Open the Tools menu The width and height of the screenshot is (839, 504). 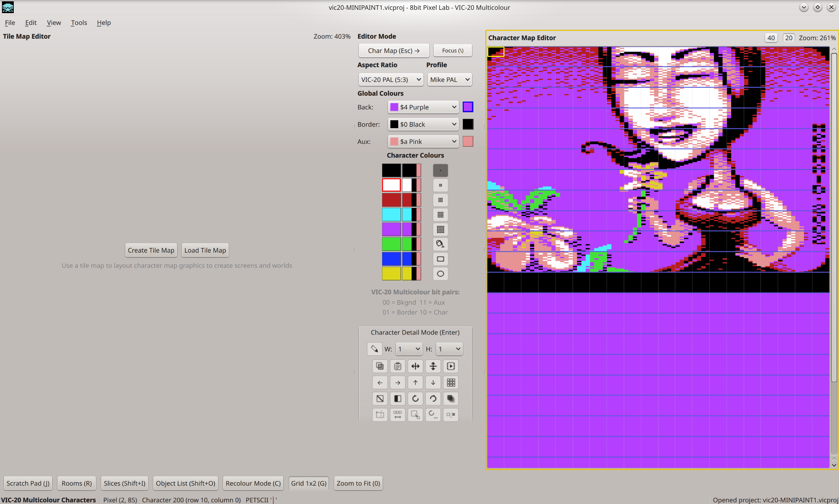(x=79, y=22)
